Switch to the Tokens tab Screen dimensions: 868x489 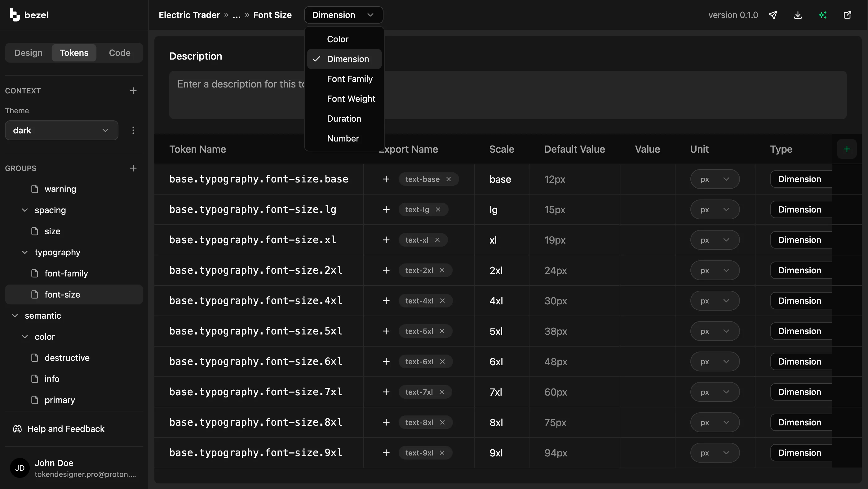[x=74, y=53]
